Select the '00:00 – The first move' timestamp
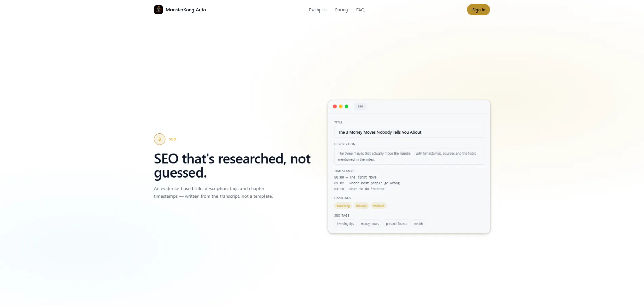 (355, 177)
